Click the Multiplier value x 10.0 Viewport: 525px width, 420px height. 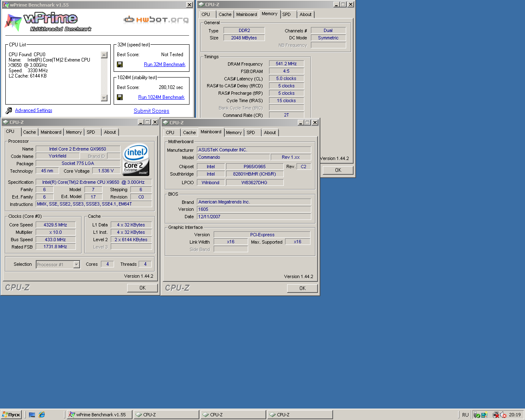tap(55, 232)
